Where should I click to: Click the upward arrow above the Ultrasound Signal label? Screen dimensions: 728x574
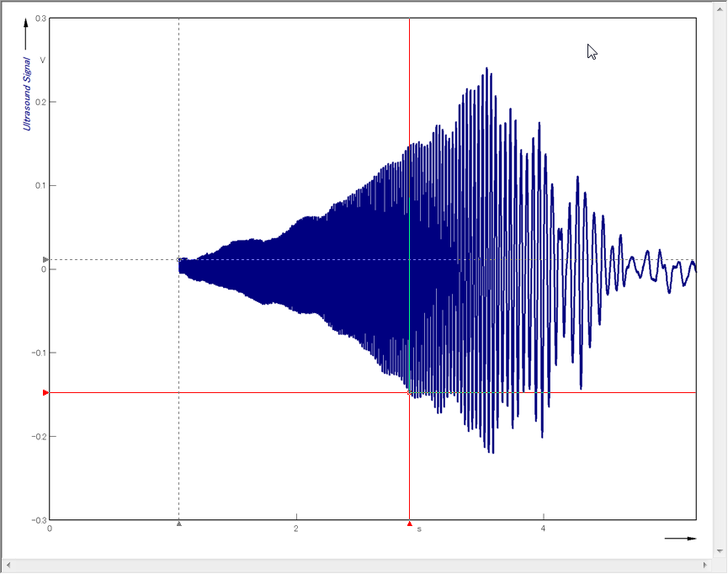point(26,34)
